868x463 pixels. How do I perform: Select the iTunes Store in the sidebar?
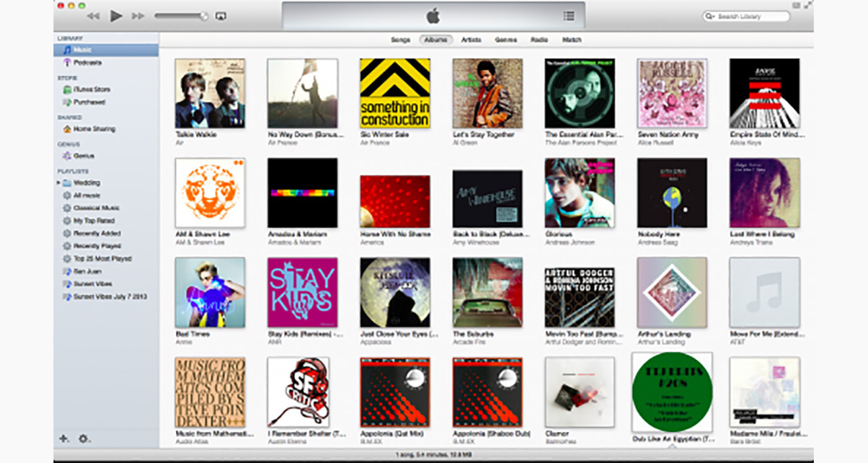[x=87, y=88]
